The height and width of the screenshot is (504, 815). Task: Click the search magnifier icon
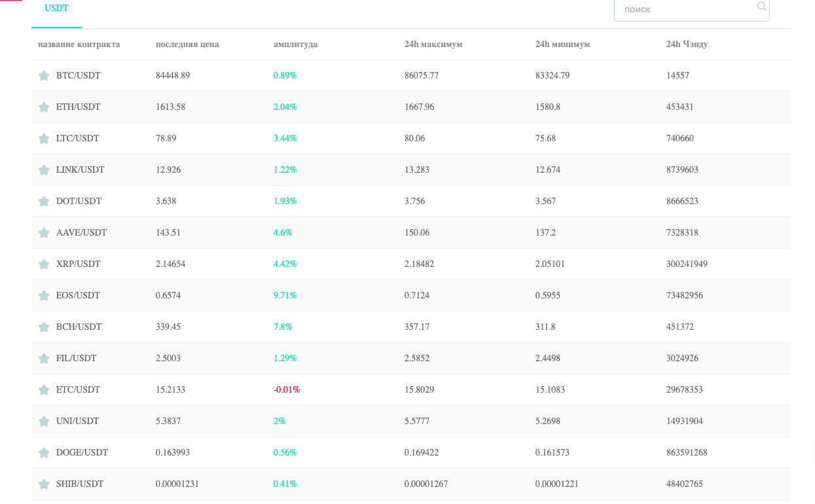(x=761, y=7)
